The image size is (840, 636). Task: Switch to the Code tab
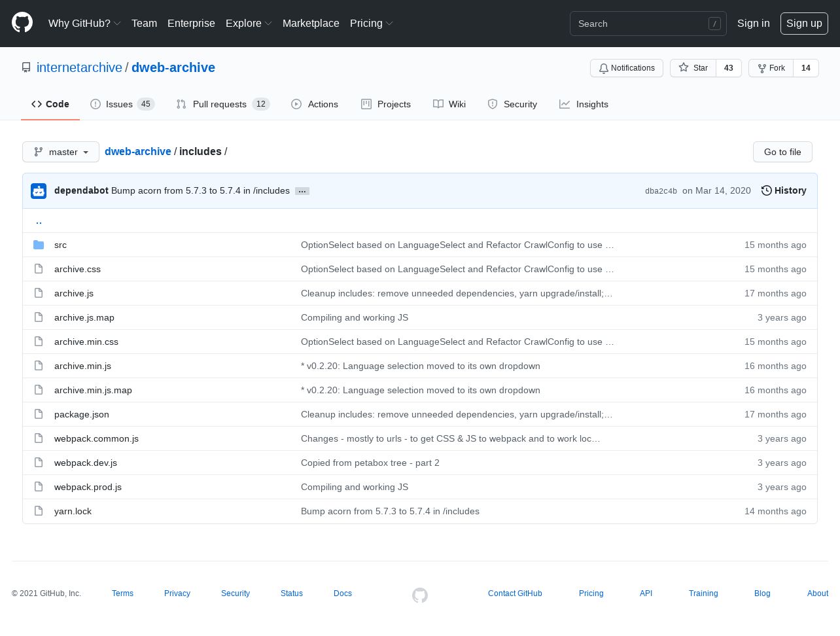click(50, 104)
